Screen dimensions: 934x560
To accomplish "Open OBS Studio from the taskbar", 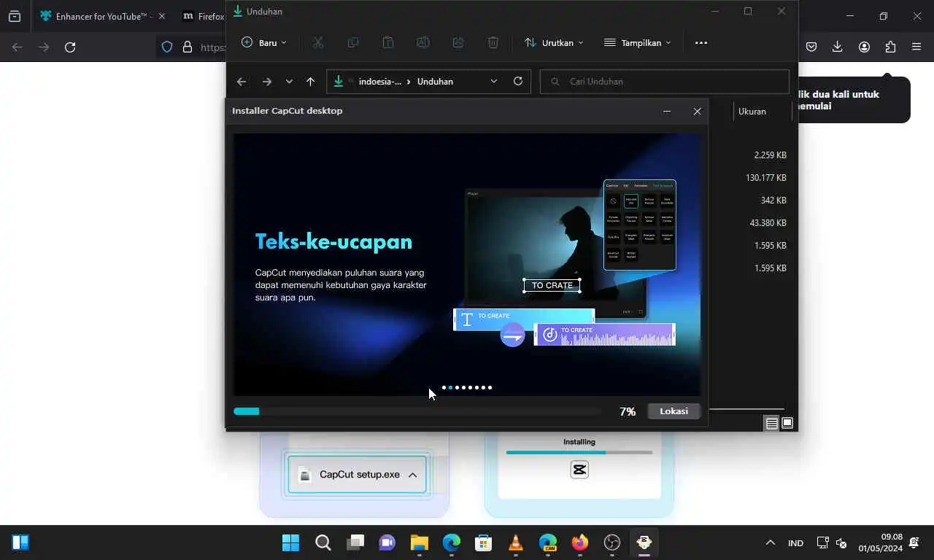I will [x=612, y=542].
